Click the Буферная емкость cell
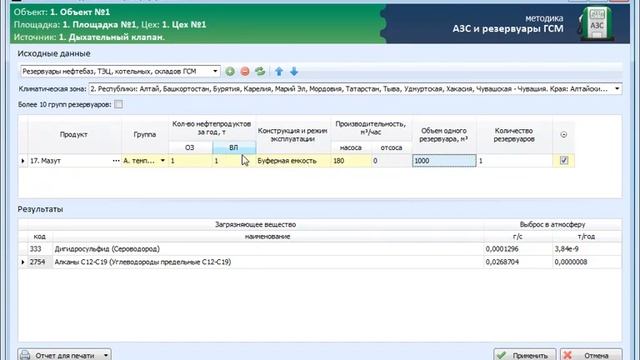The width and height of the screenshot is (640, 360). pos(293,161)
